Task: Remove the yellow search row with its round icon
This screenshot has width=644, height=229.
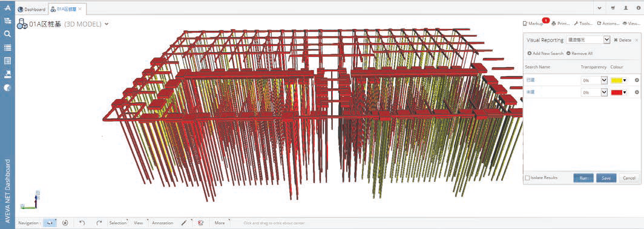Action: point(637,80)
